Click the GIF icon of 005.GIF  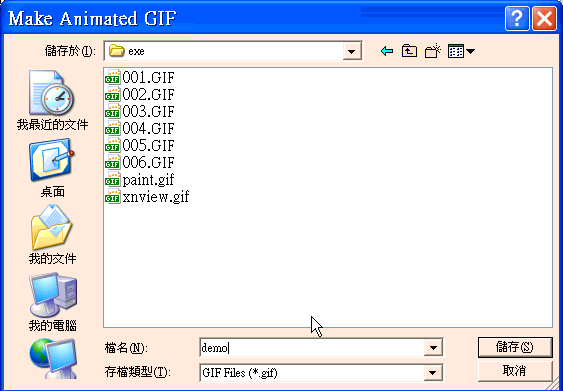112,145
